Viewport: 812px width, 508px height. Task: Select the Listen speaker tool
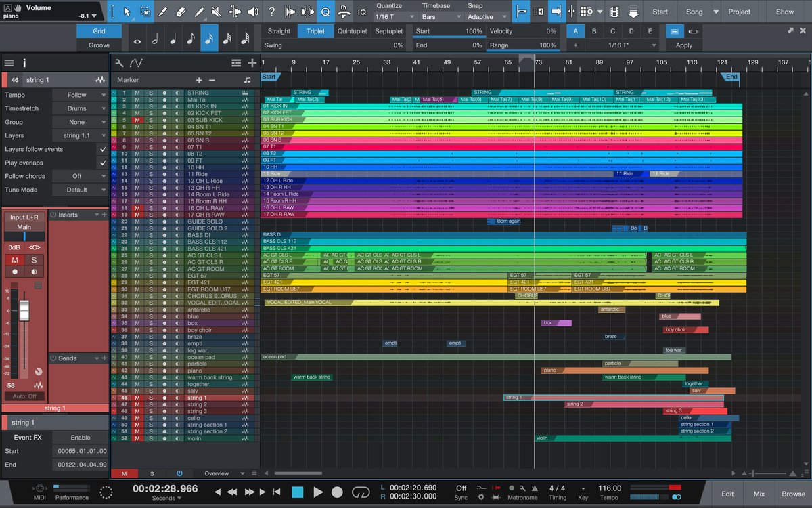[253, 12]
